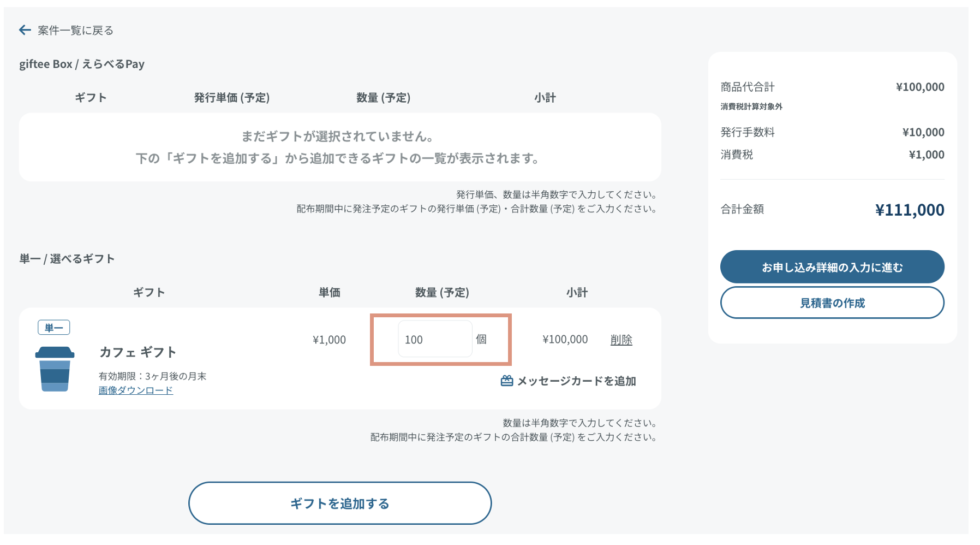Create an estimate with 見積書の作成
Screen dimensions: 980x545
832,303
